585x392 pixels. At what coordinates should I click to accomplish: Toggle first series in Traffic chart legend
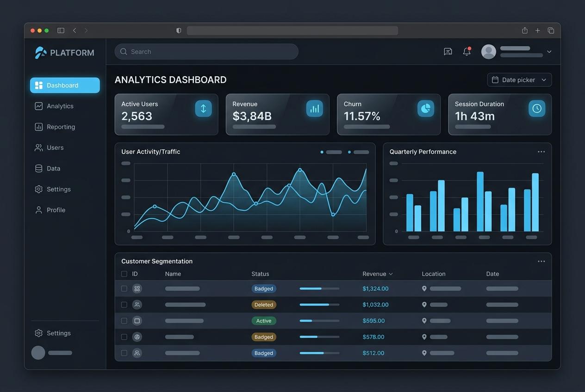[331, 152]
